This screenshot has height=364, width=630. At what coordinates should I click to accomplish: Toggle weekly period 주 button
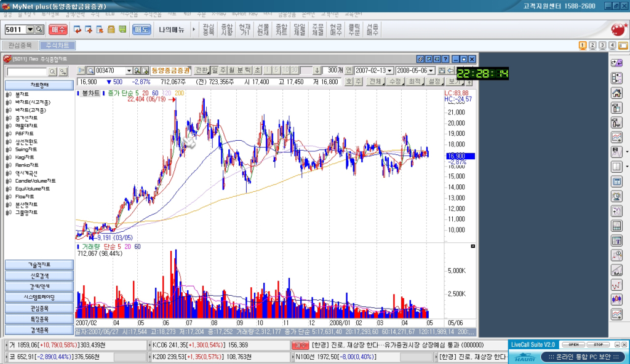[x=223, y=70]
